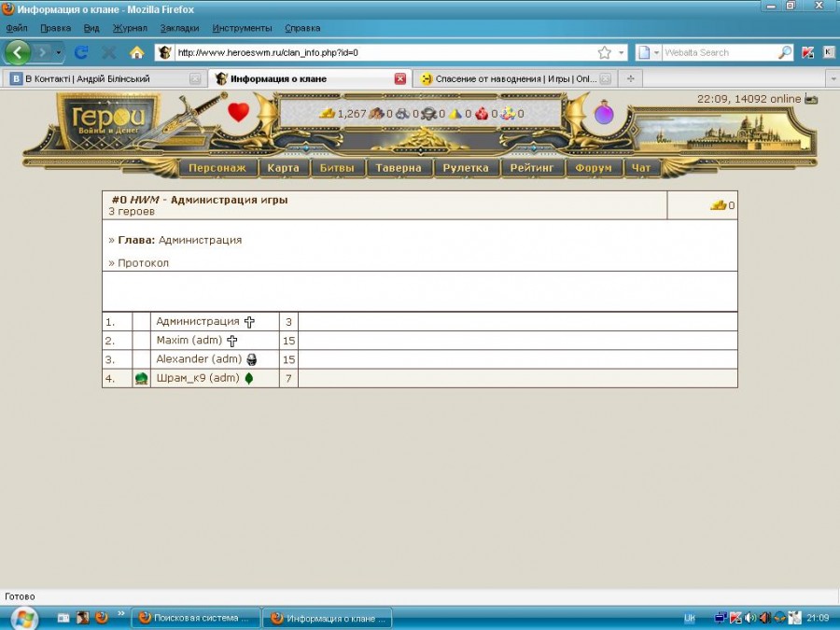This screenshot has height=630, width=840.
Task: Reload the page with the blue refresh icon
Action: tap(81, 52)
